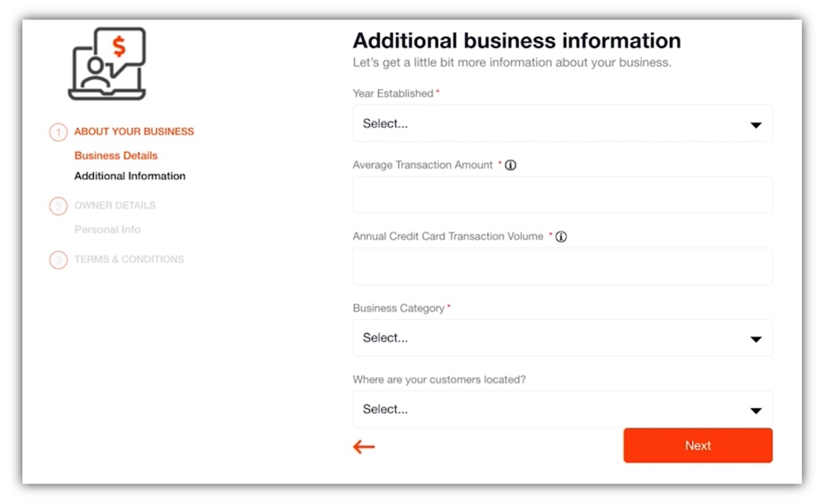827x504 pixels.
Task: Click step 2 circle for Owner Details
Action: point(59,206)
